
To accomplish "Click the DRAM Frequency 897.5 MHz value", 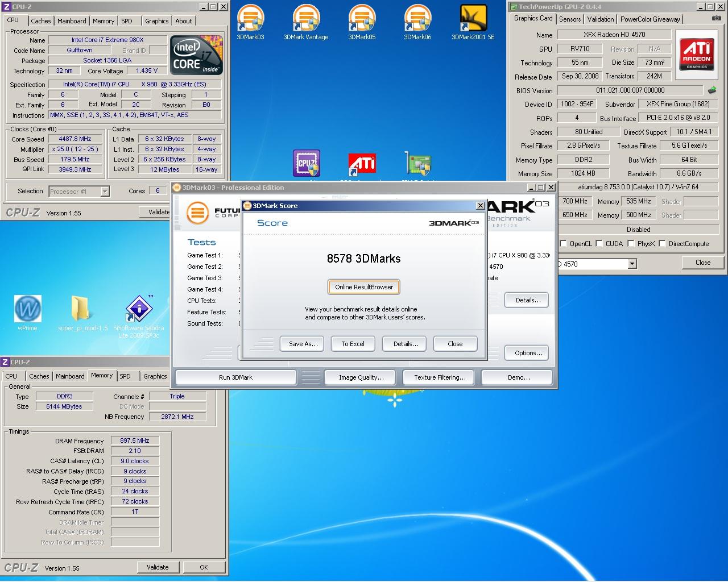I will pos(135,440).
